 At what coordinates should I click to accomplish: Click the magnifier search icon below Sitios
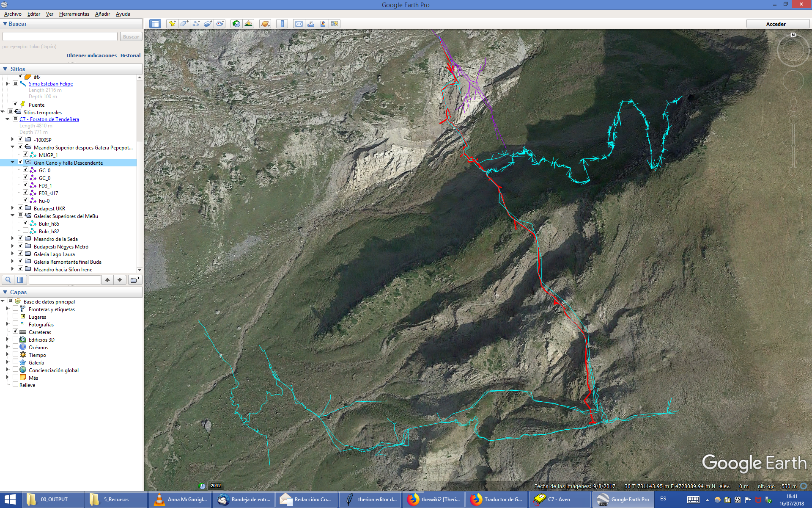8,280
